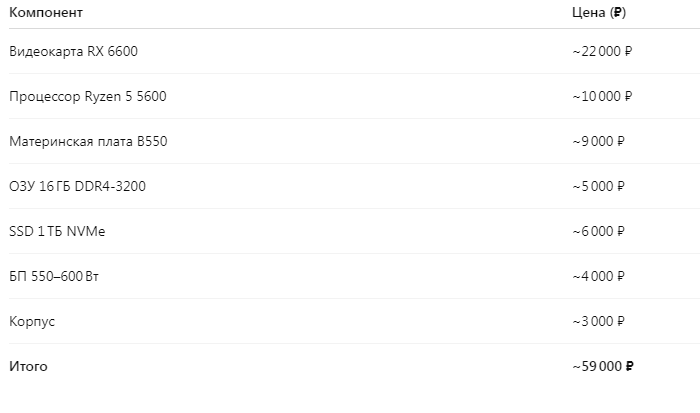Click the ruble sign after 59 000

point(629,367)
